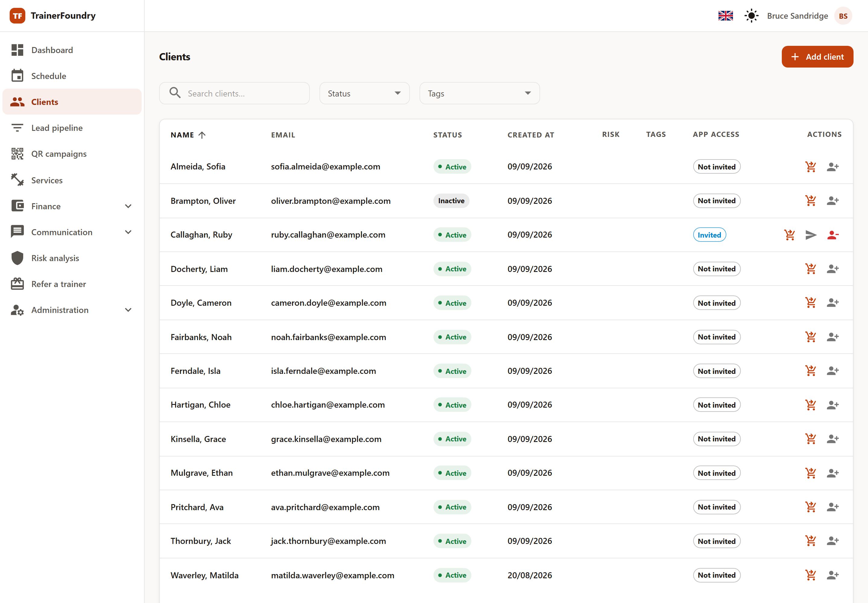Open the Status filter dropdown

[x=364, y=93]
